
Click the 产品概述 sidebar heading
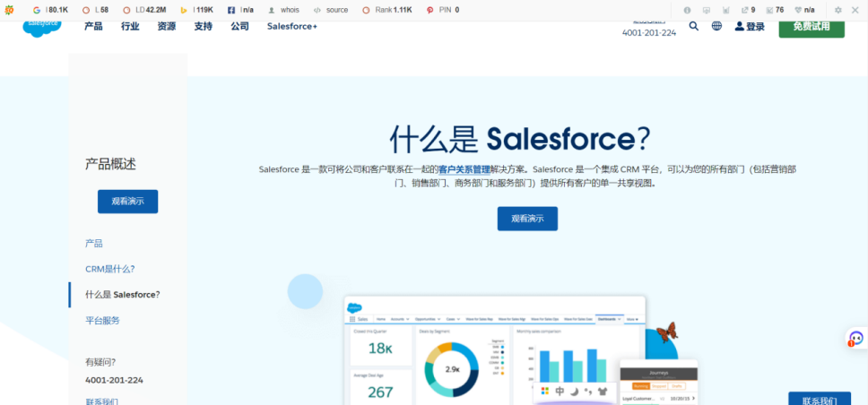pos(110,164)
